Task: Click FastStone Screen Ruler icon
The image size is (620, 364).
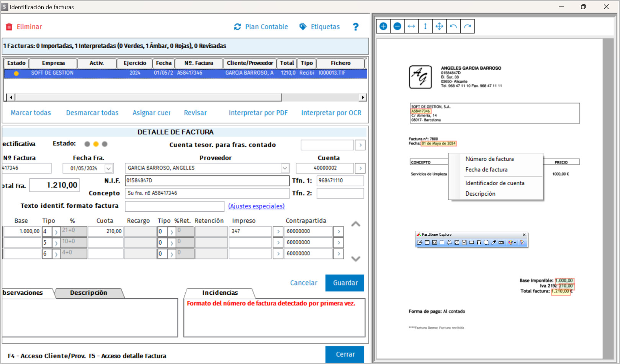Action: coord(501,242)
